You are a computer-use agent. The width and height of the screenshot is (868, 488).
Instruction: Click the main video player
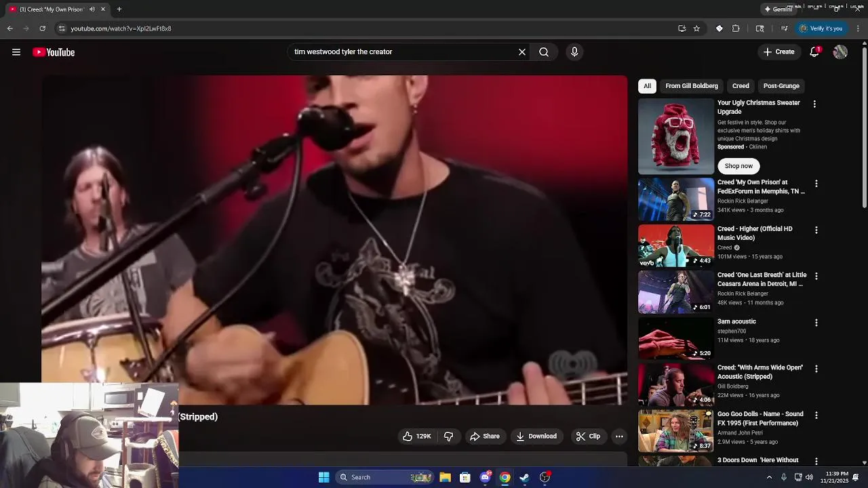334,240
